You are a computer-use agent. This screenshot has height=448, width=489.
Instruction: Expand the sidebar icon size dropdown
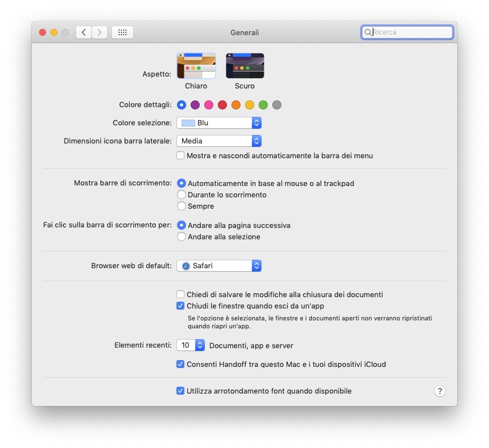coord(219,141)
